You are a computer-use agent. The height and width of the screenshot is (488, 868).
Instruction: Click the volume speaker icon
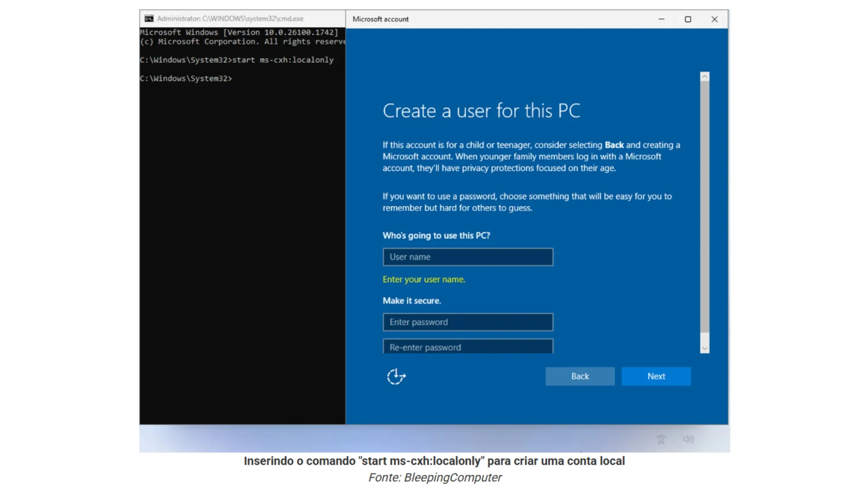click(688, 439)
